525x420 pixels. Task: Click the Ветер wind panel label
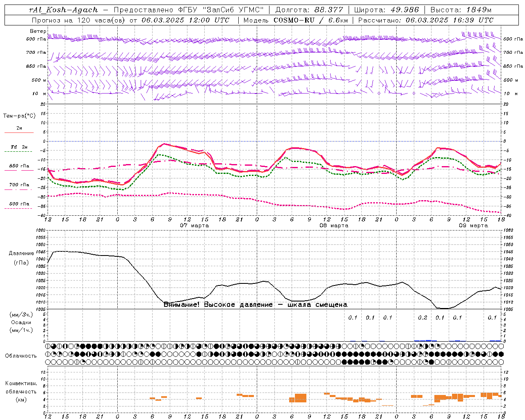(x=38, y=31)
